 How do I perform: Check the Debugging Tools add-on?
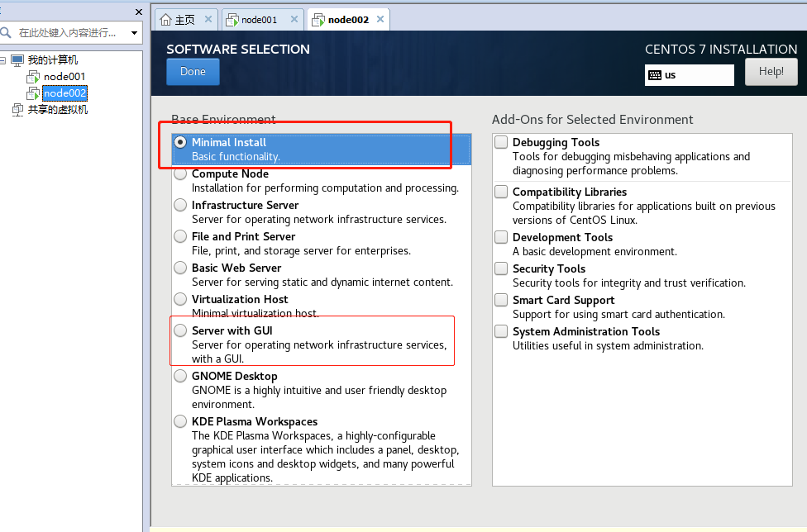[501, 142]
